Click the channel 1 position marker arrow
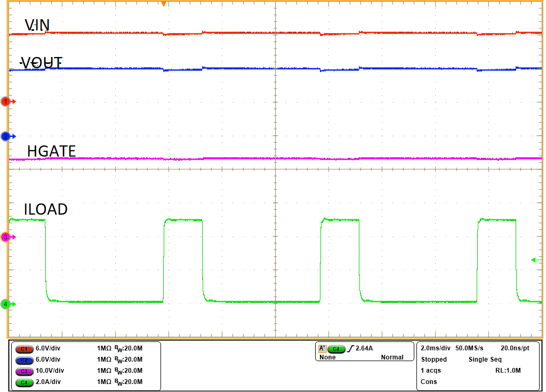This screenshot has height=392, width=546. coord(4,101)
